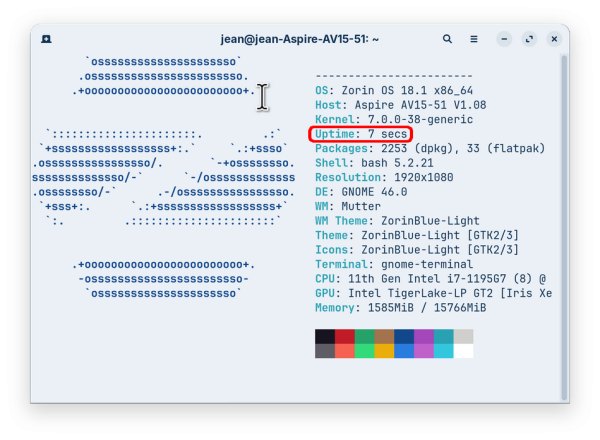
Task: Click the 'Host: Aspire AV15-51 V1.08' line
Action: [401, 105]
